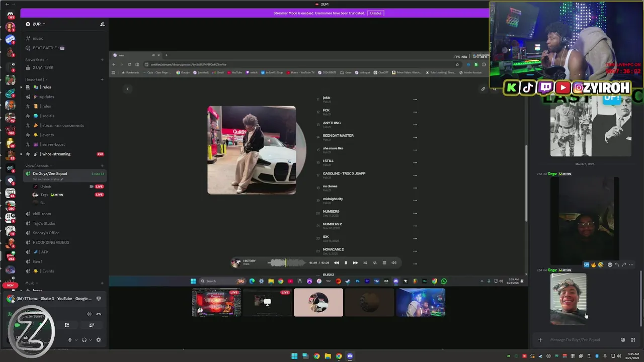Join the chill-room voice channel
Image resolution: width=644 pixels, height=362 pixels.
[64, 214]
